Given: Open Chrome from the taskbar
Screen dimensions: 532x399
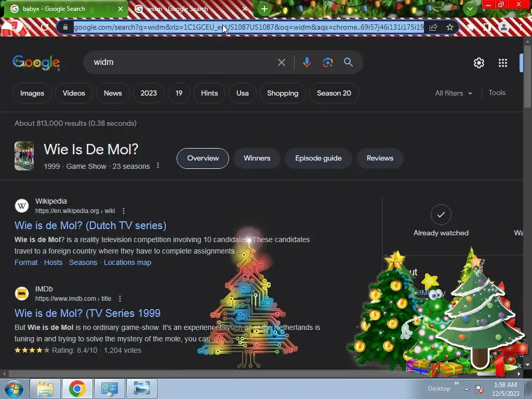Looking at the screenshot, I should [x=77, y=389].
